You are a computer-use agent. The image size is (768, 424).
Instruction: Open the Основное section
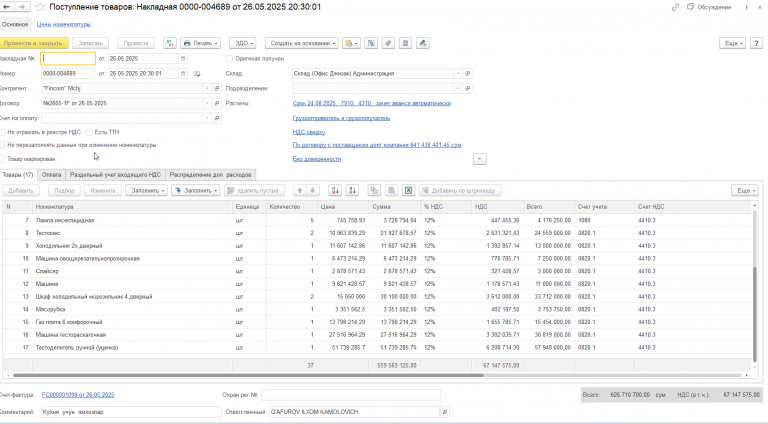click(x=15, y=24)
